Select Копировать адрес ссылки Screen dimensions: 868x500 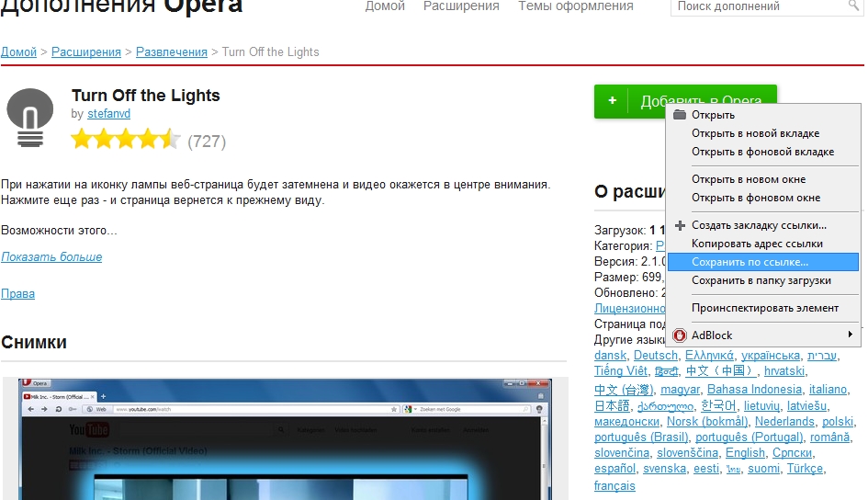757,244
